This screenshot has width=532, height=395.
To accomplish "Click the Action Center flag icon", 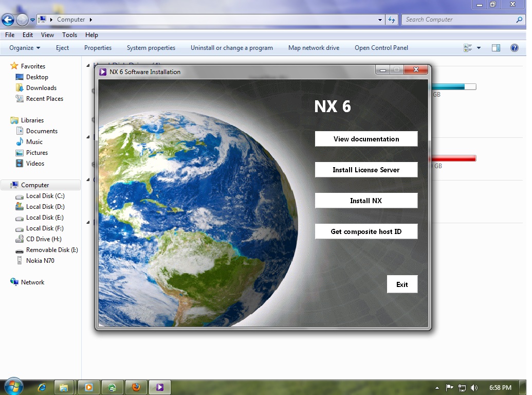I will (x=450, y=387).
